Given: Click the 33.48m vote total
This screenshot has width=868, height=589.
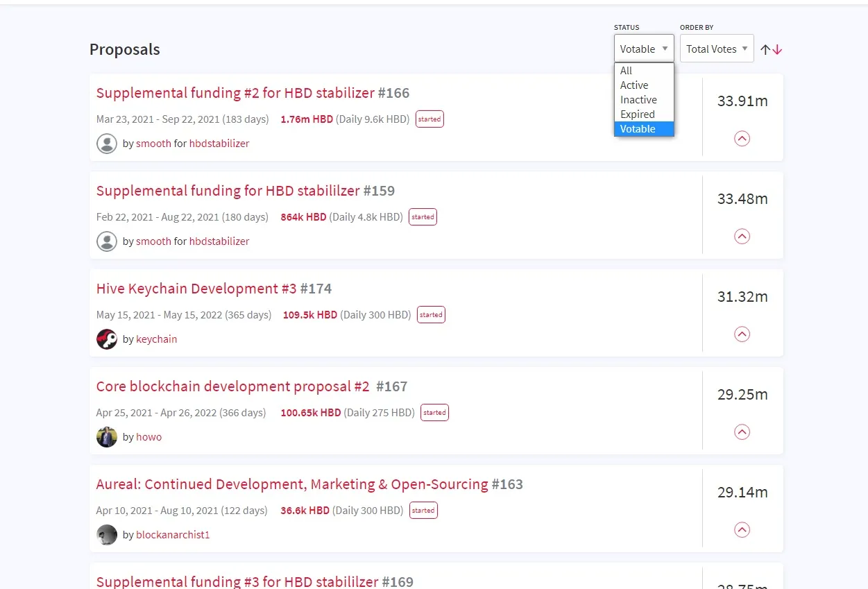Looking at the screenshot, I should 742,199.
